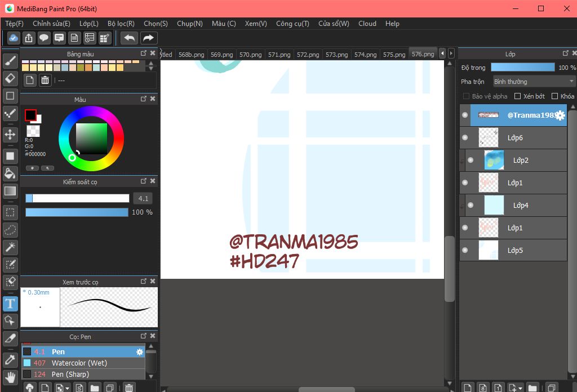Open the speech bubble comment icon
This screenshot has height=392, width=577.
pyautogui.click(x=44, y=38)
